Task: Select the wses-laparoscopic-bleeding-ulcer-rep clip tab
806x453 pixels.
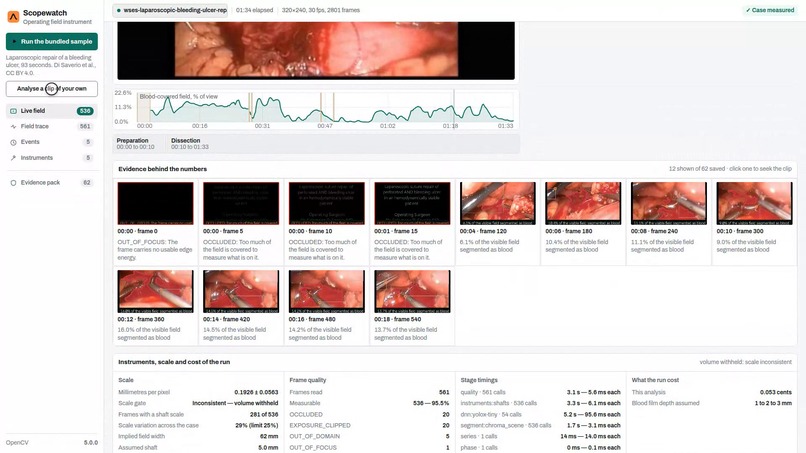Action: 172,10
